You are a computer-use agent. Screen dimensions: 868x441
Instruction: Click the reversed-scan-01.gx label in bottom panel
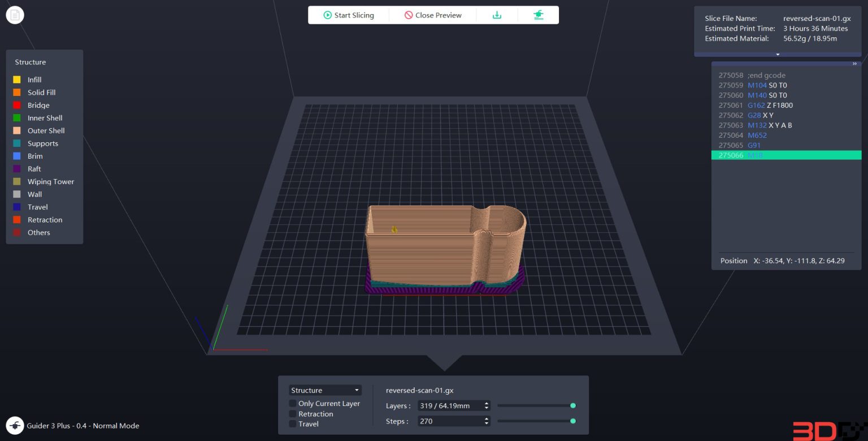click(x=419, y=390)
